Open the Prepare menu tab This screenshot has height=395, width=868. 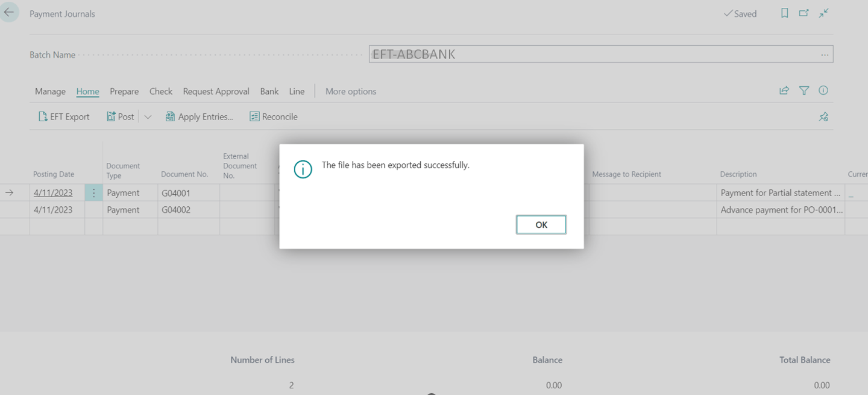pos(124,92)
